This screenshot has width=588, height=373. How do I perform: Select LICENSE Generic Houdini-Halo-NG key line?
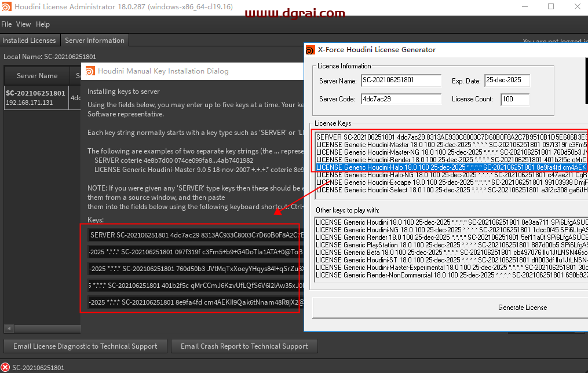pos(451,175)
